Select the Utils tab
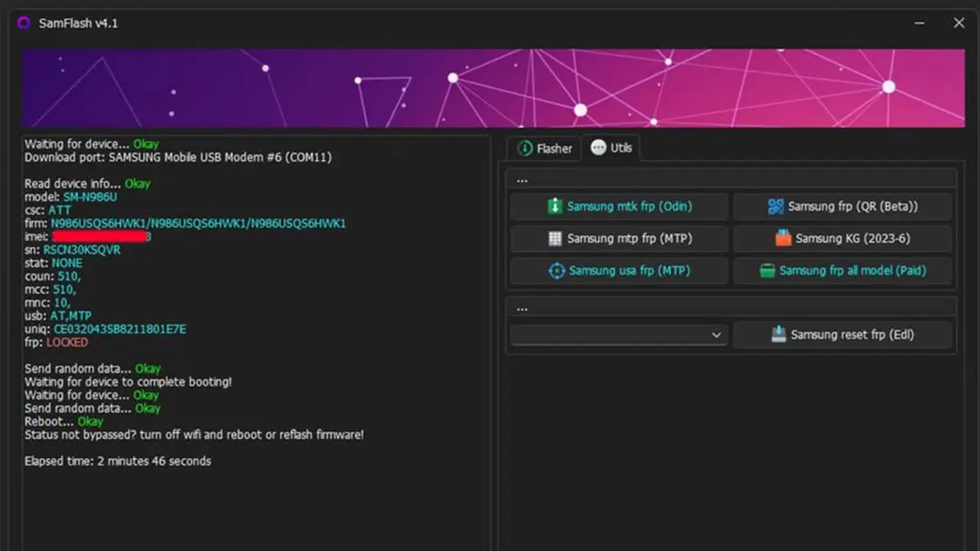 point(612,148)
